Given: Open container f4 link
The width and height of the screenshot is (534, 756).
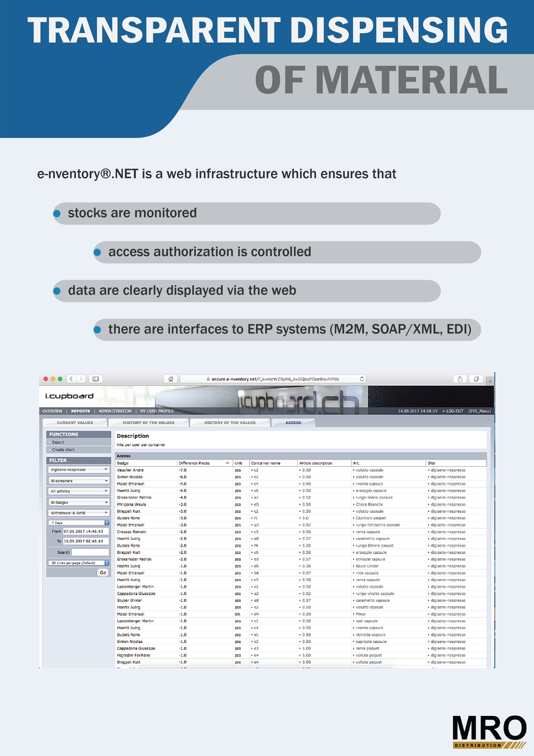Looking at the screenshot, I should [256, 546].
